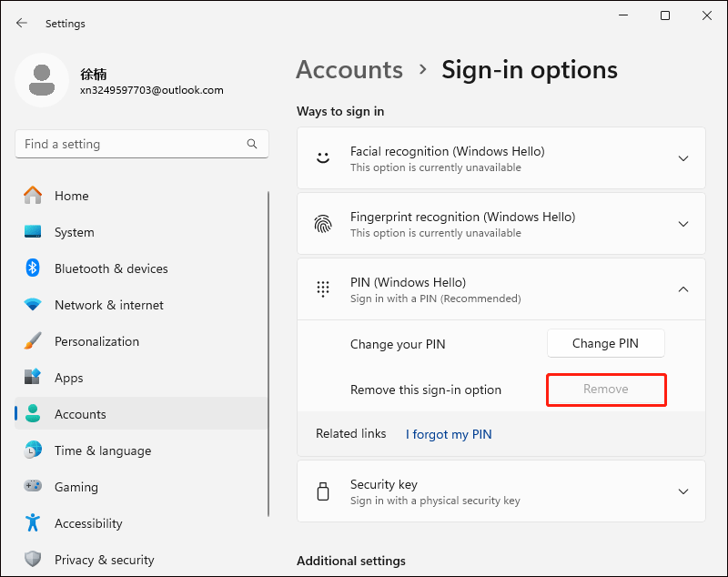Expand Facial recognition chevron

[x=683, y=158]
